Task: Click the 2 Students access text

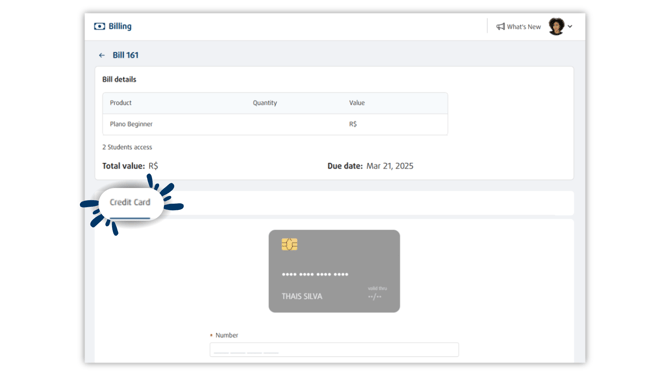Action: (127, 147)
